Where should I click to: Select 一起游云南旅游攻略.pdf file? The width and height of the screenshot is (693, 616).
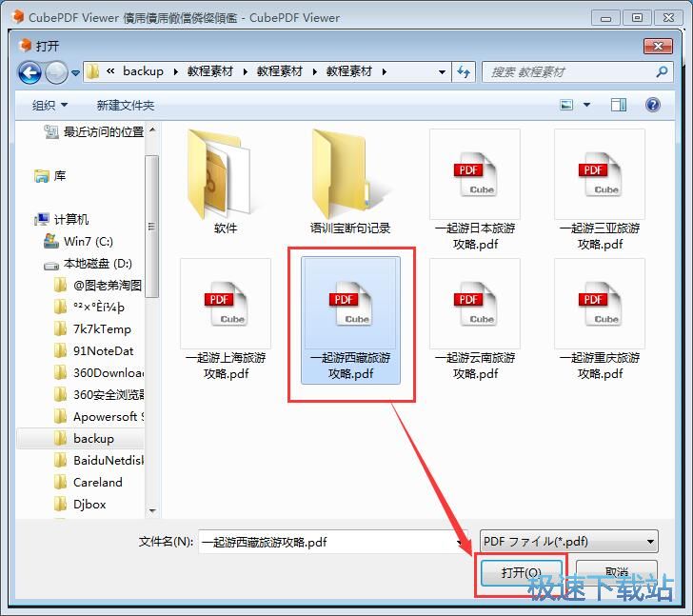pyautogui.click(x=475, y=320)
